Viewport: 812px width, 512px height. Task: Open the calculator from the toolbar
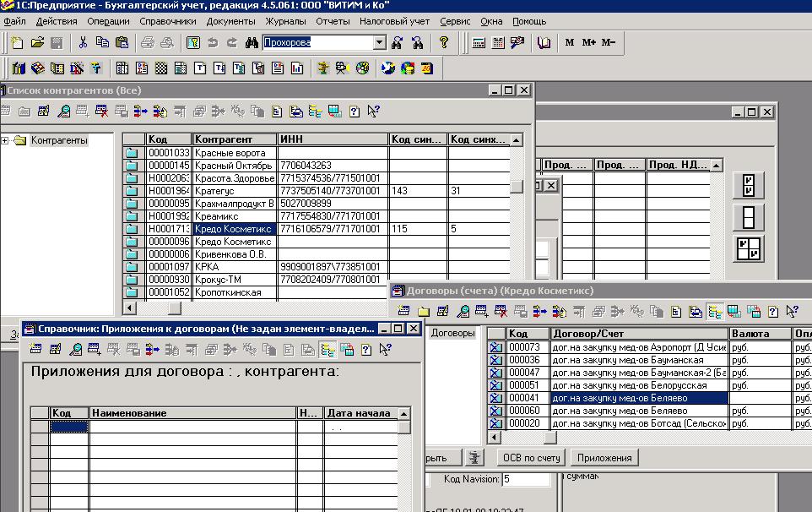(479, 42)
